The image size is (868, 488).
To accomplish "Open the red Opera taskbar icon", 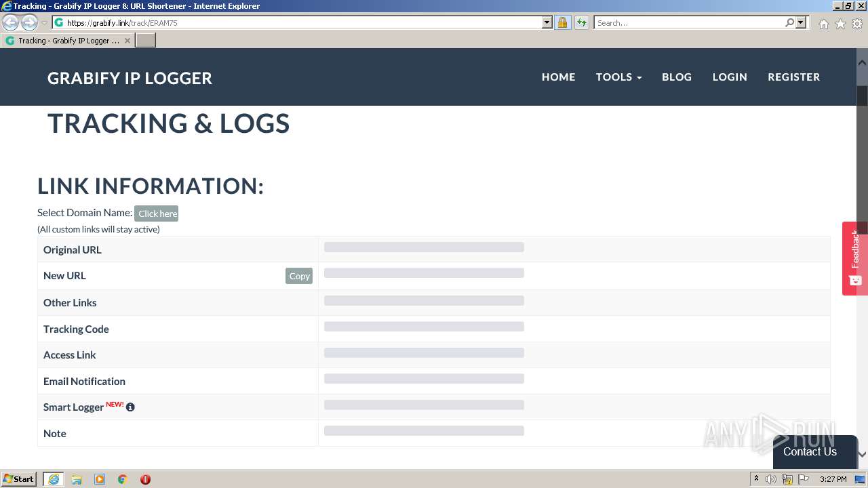I will click(145, 479).
